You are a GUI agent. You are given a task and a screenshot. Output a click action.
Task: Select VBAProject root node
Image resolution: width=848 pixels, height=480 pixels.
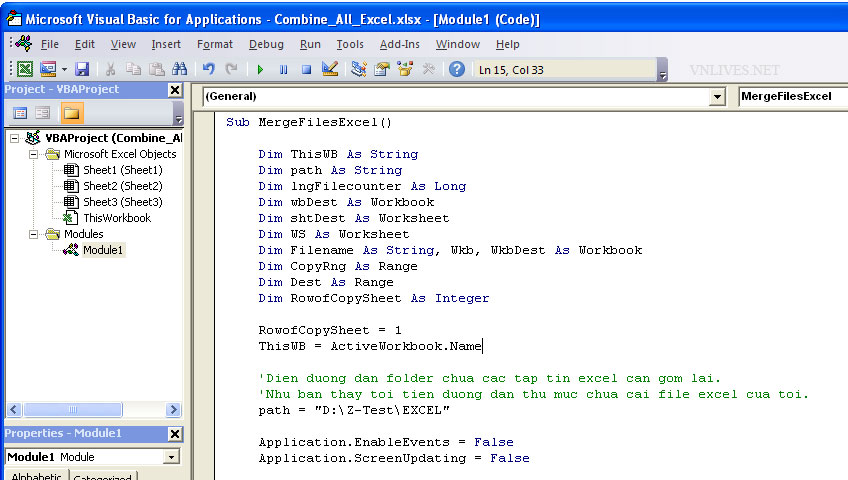[x=114, y=138]
